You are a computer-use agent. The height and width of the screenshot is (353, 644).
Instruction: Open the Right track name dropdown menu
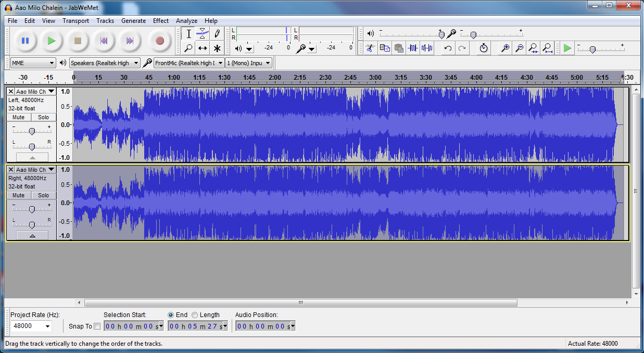point(35,169)
